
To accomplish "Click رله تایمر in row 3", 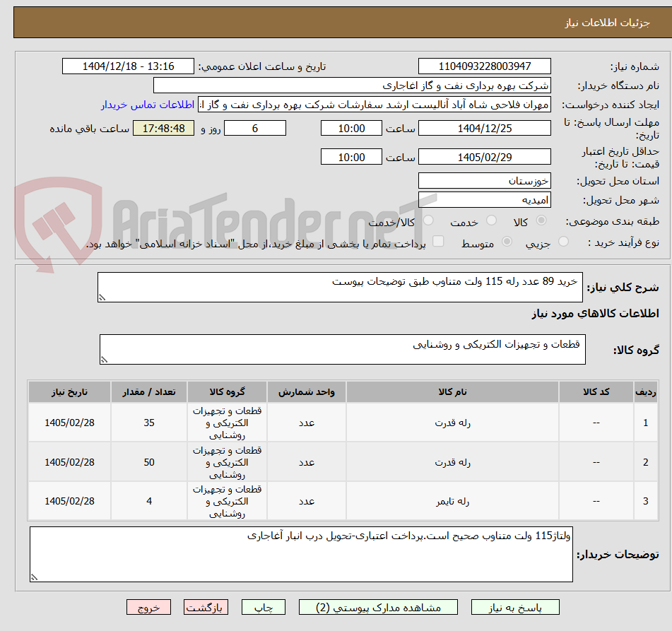I will coord(452,501).
